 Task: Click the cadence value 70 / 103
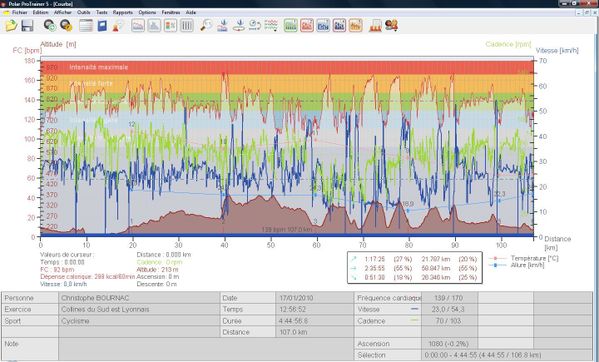(449, 321)
